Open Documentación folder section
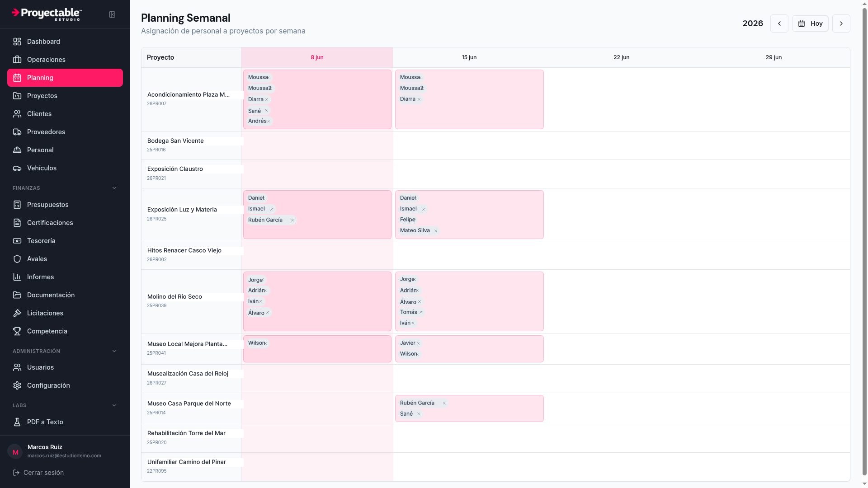This screenshot has height=488, width=868. tap(65, 295)
